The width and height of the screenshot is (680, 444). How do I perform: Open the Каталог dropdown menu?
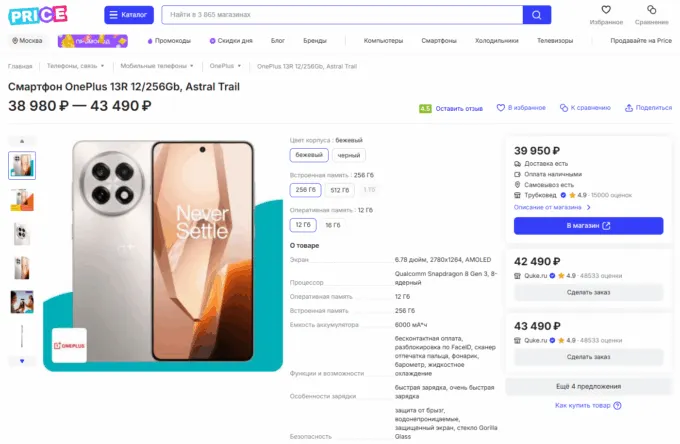pyautogui.click(x=129, y=15)
